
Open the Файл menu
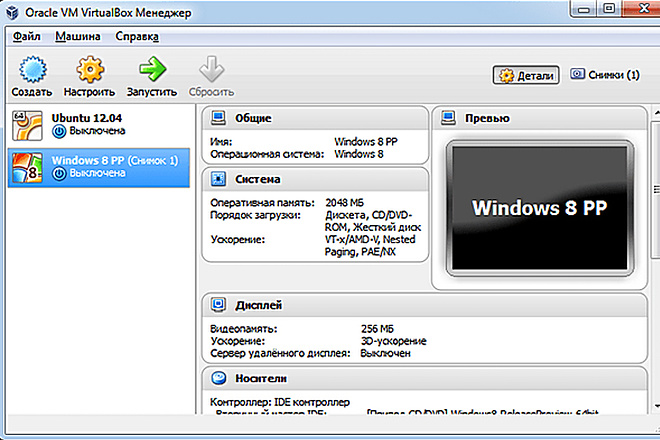(26, 37)
